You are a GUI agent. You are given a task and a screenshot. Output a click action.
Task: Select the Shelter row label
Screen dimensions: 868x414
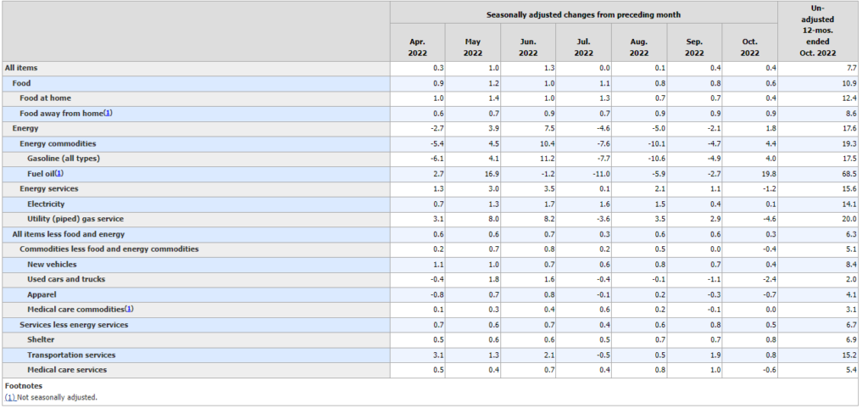point(41,339)
